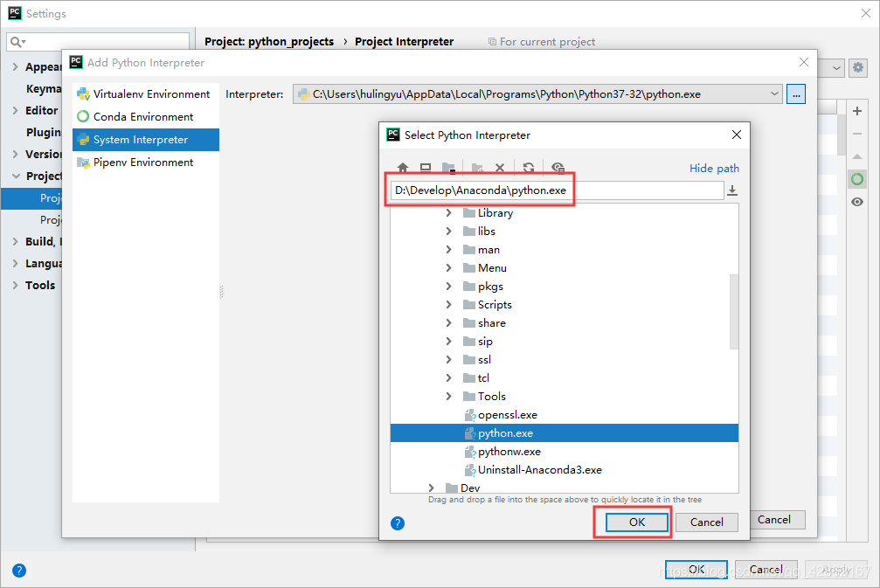880x588 pixels.
Task: Click OK in Select Python Interpreter dialog
Action: click(637, 522)
